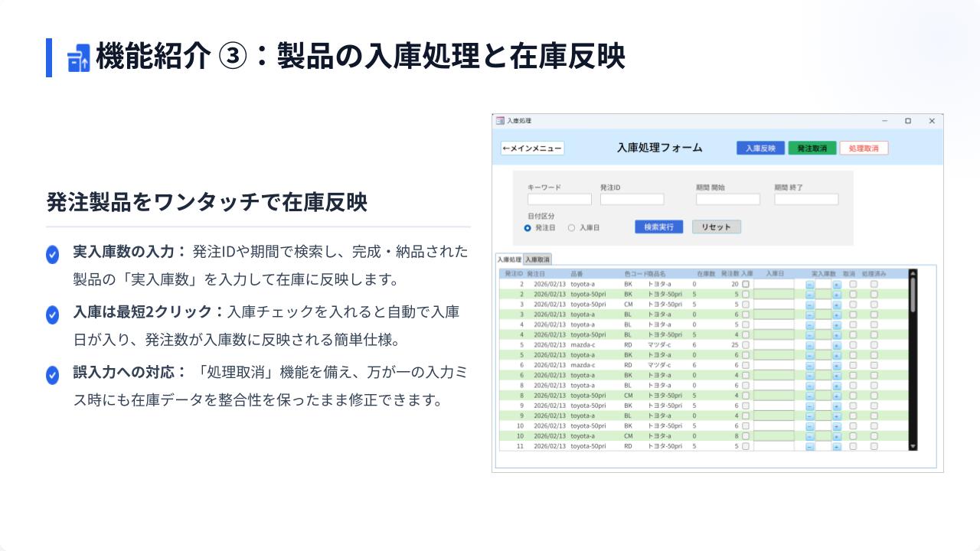The height and width of the screenshot is (551, 980).
Task: Click the minus button in the first table row
Action: 810,284
